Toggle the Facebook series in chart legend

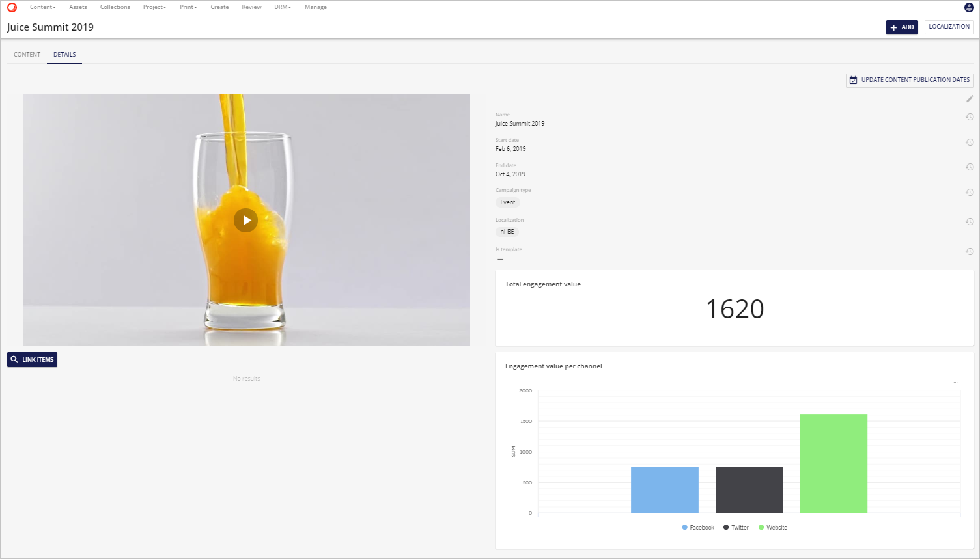(698, 528)
